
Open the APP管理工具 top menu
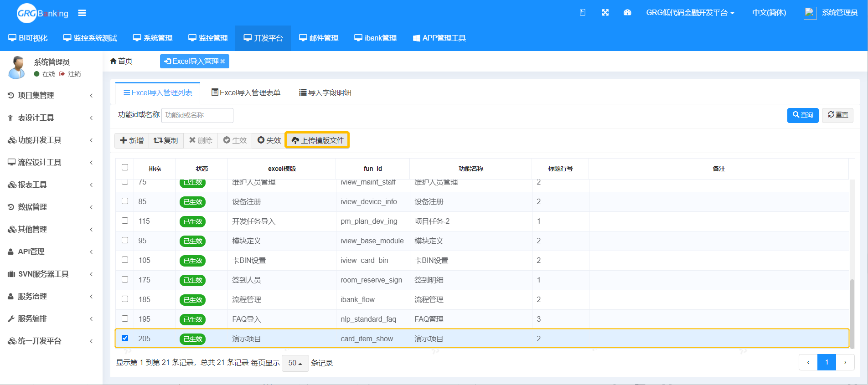tap(439, 38)
